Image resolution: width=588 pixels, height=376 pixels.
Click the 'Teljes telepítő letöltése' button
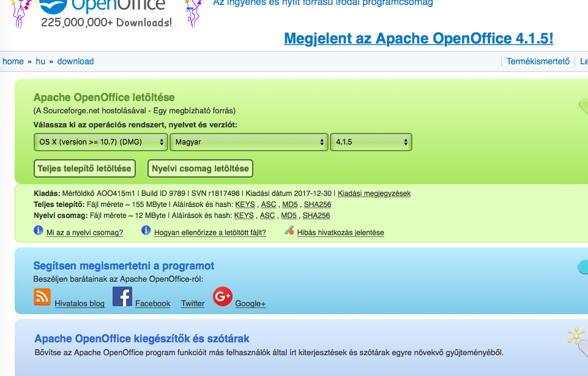pyautogui.click(x=84, y=168)
